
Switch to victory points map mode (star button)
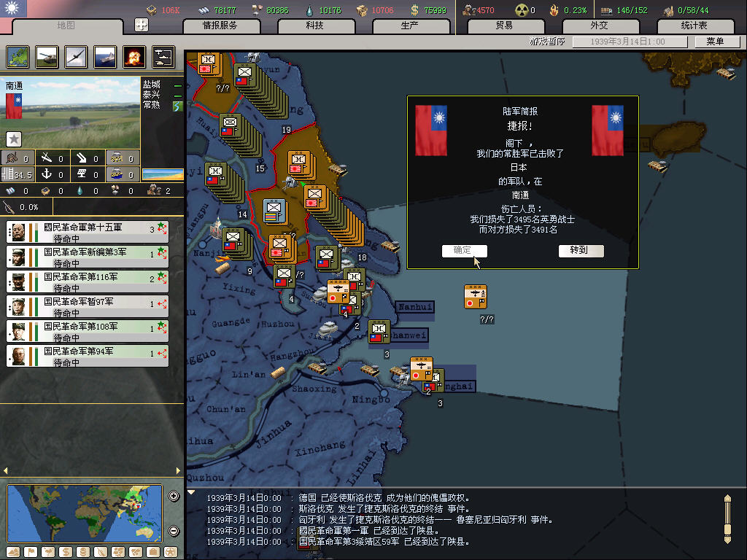171,552
